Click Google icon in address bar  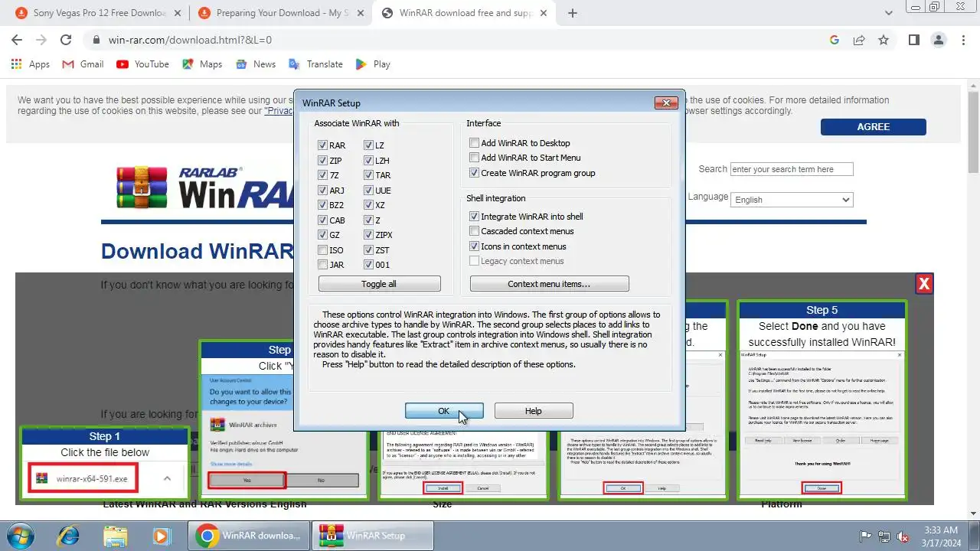pos(835,40)
